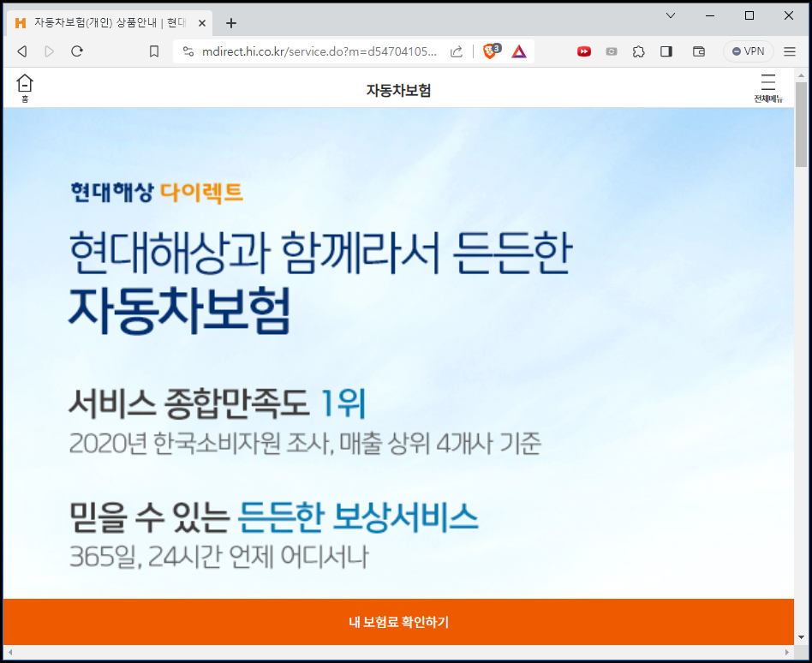Click the 현대해상과 함께라서 든든한 headline
Screen dimensions: 812x663
320,252
